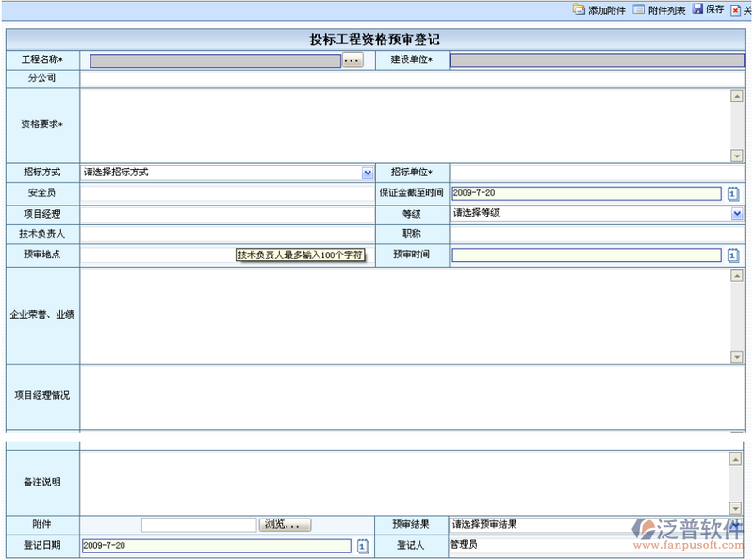The width and height of the screenshot is (754, 560).
Task: Click the 保存 save icon
Action: click(697, 9)
